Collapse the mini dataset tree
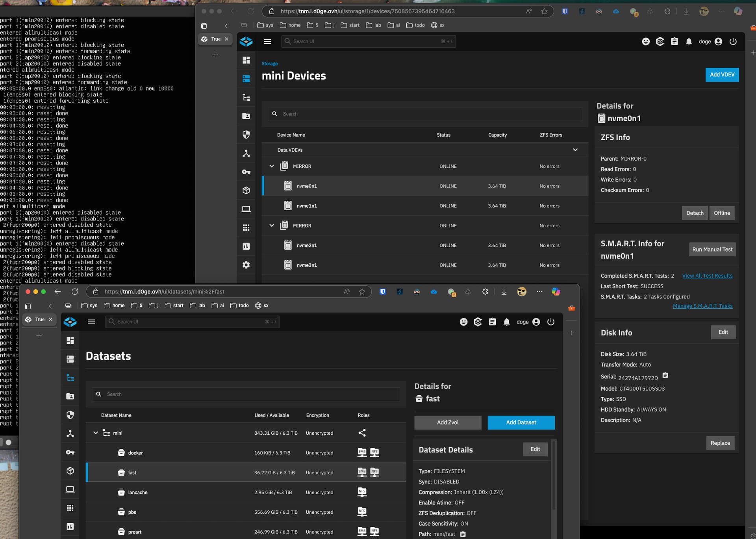 tap(96, 433)
